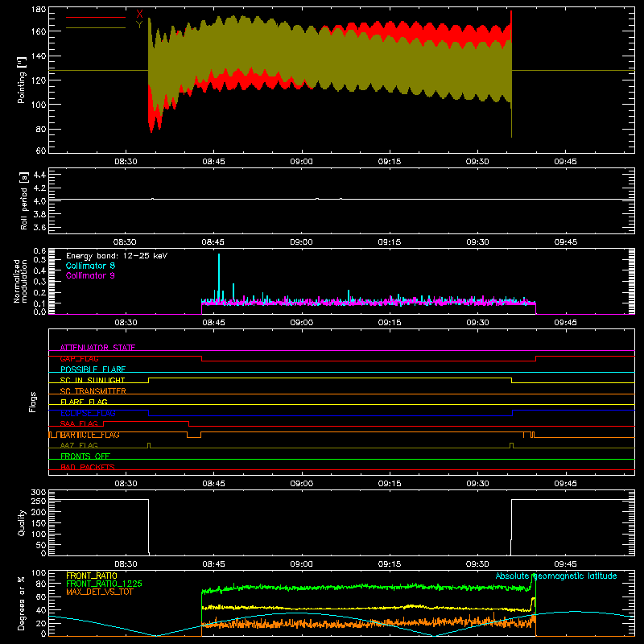Click the SAA_FLAG label

[x=79, y=423]
